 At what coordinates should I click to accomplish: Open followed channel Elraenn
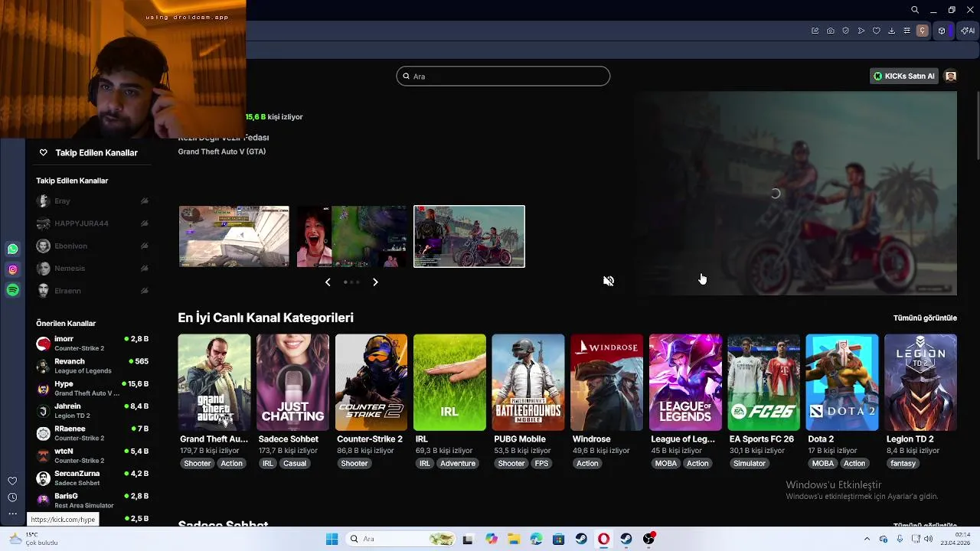click(x=92, y=291)
